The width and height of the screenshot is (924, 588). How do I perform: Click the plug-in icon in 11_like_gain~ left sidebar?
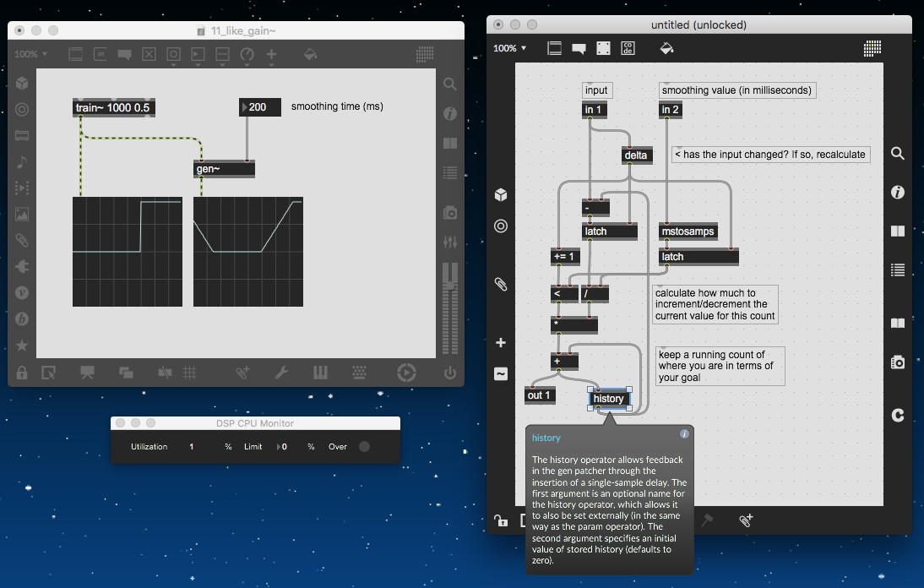pos(22,267)
